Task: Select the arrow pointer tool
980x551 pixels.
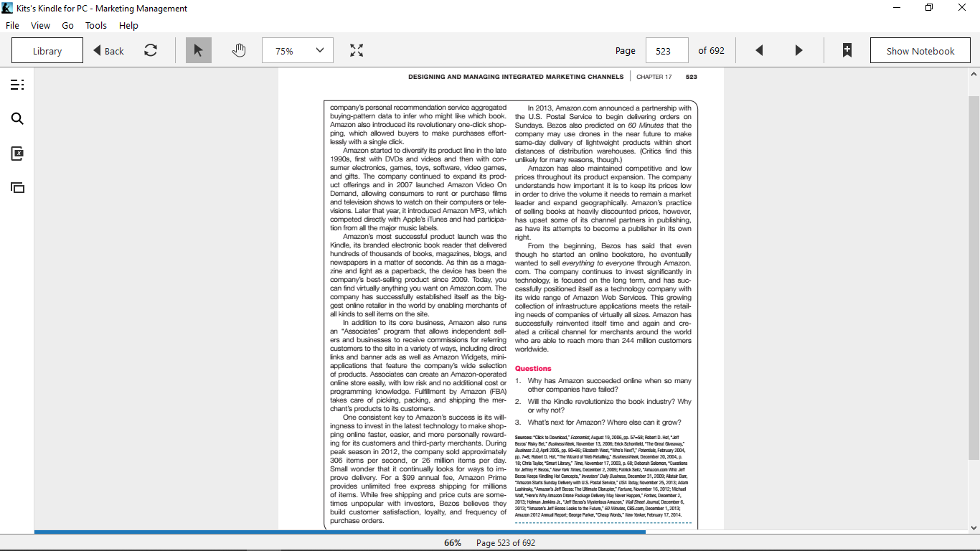Action: [199, 50]
